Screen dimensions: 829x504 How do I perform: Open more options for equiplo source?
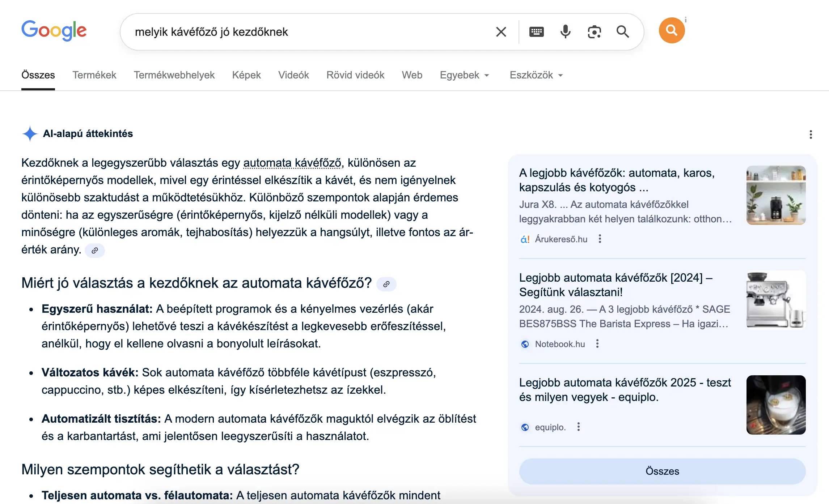[x=579, y=427]
